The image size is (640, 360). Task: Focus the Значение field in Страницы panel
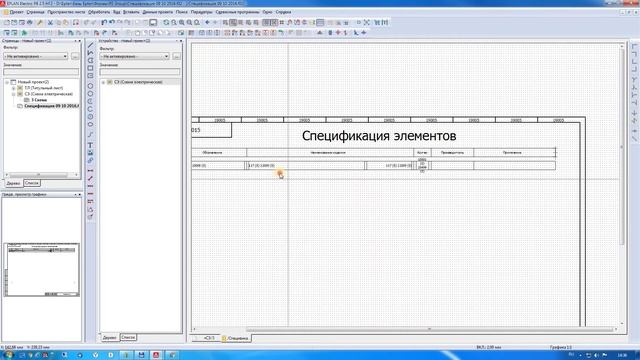[x=41, y=72]
